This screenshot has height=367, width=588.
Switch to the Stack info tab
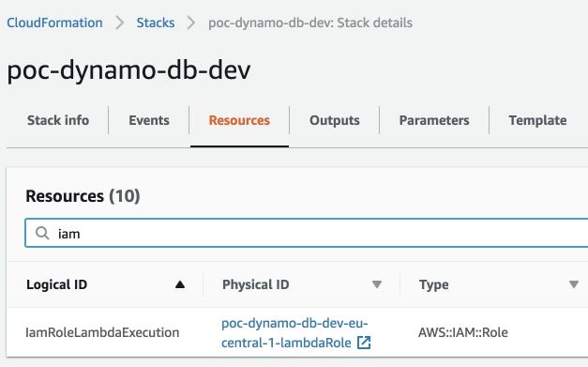coord(58,120)
